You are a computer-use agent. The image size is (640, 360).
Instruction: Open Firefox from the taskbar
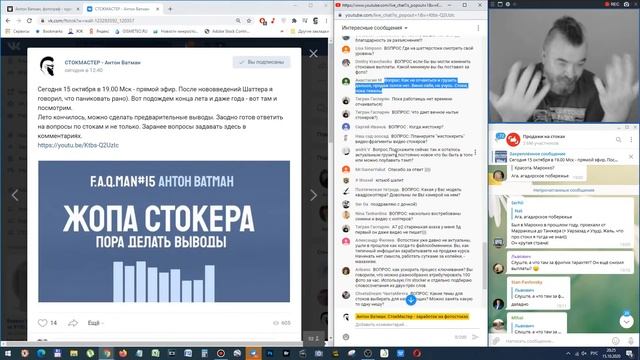pos(122,353)
